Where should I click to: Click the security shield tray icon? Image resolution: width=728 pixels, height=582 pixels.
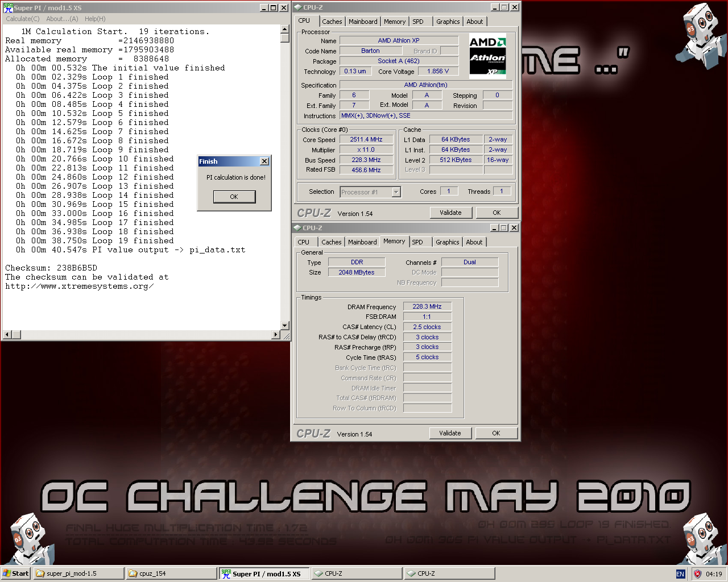pos(697,574)
